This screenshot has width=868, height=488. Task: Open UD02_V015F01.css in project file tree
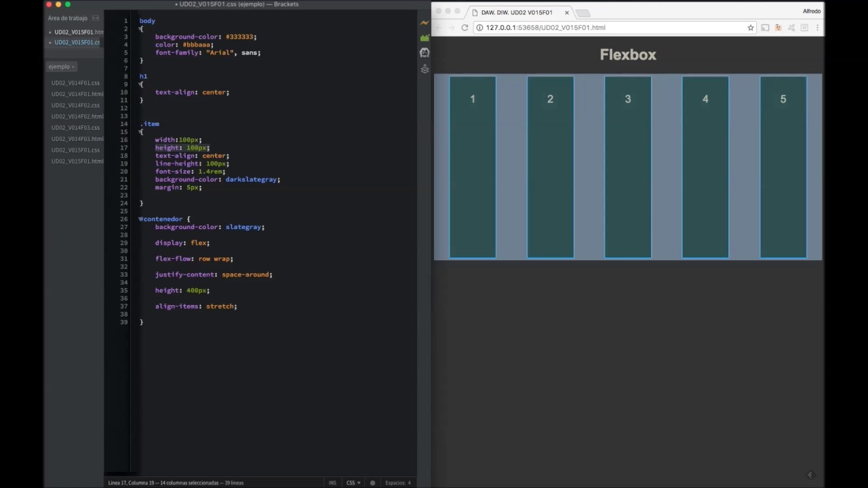coord(75,150)
